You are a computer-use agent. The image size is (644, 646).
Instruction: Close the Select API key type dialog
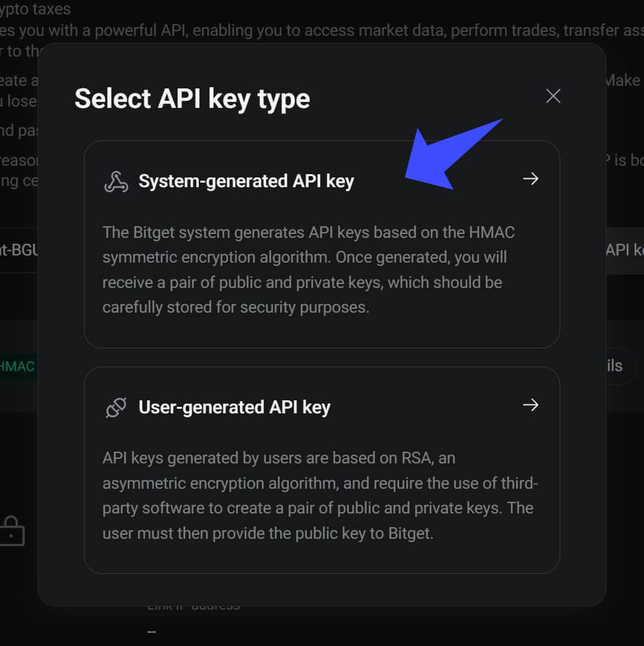tap(553, 96)
